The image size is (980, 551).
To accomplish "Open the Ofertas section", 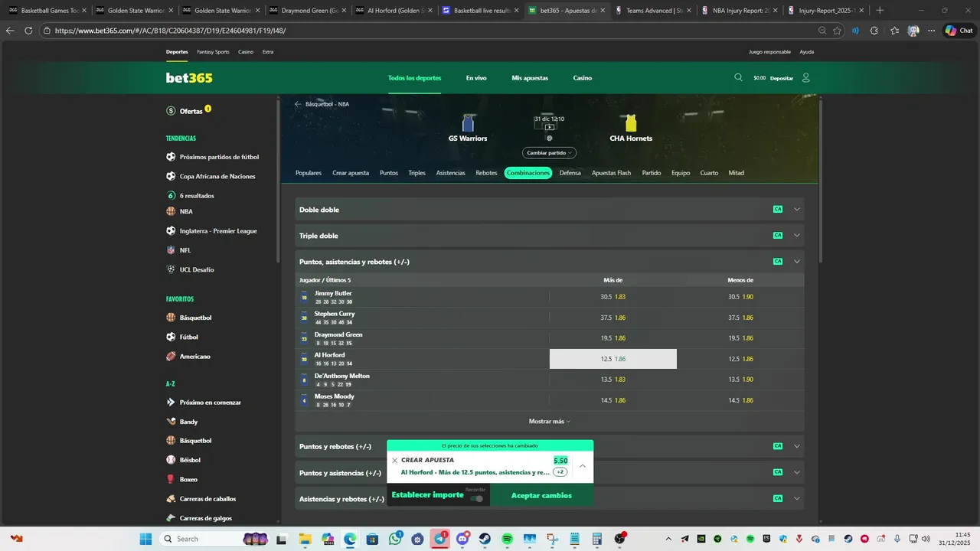I will [x=191, y=111].
